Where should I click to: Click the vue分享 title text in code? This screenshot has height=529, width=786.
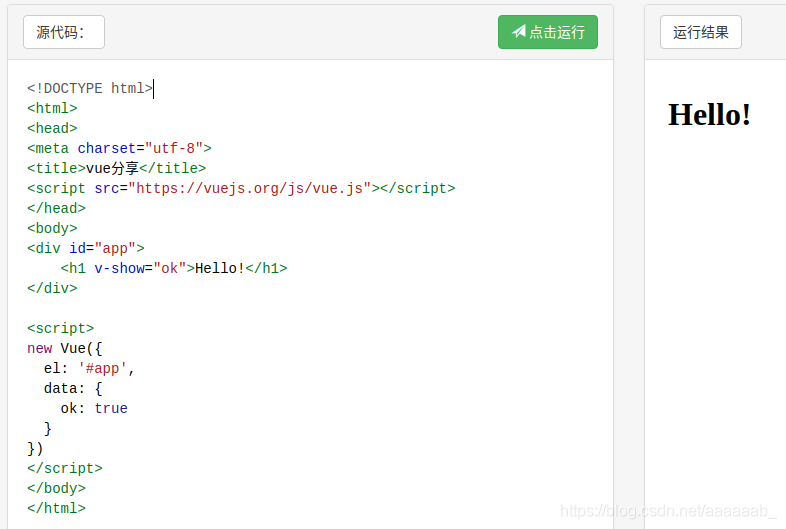point(112,168)
